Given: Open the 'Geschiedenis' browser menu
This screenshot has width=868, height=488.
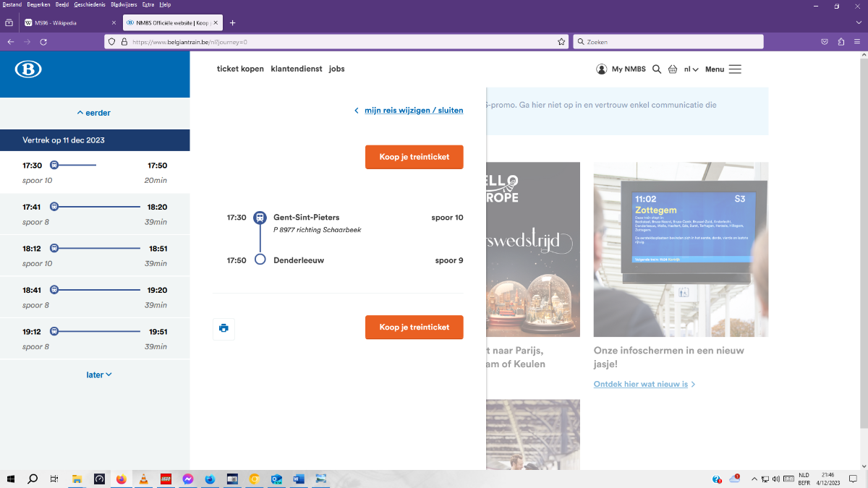Looking at the screenshot, I should coord(89,4).
